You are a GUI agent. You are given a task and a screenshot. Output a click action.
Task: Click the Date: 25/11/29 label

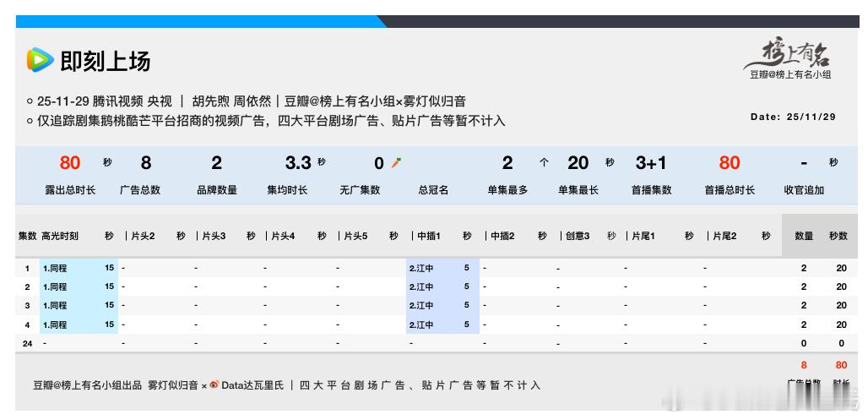(x=793, y=117)
